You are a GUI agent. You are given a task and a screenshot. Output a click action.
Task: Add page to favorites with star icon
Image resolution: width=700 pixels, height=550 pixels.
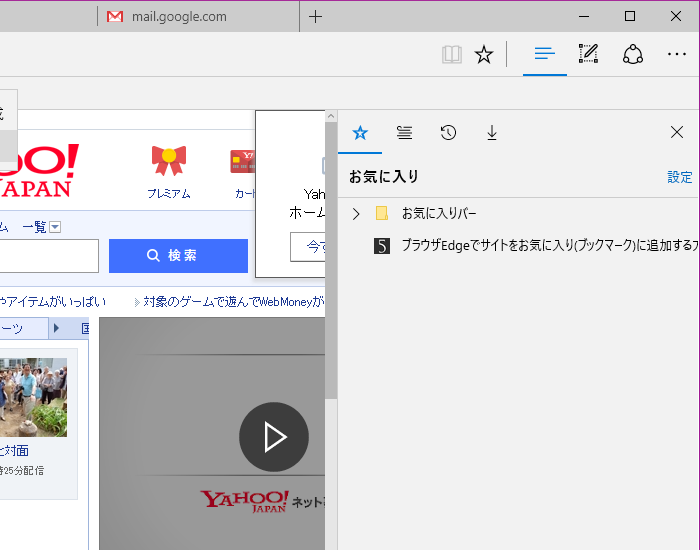(x=484, y=55)
